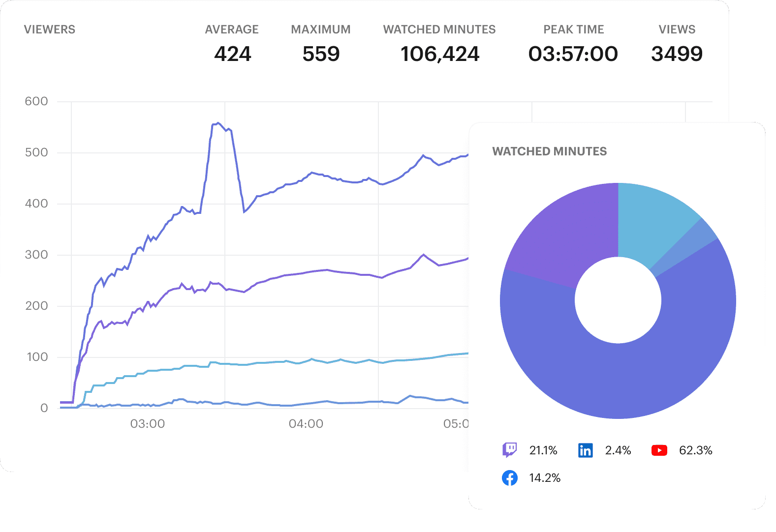Click the Average value 424
776x532 pixels.
coord(232,54)
